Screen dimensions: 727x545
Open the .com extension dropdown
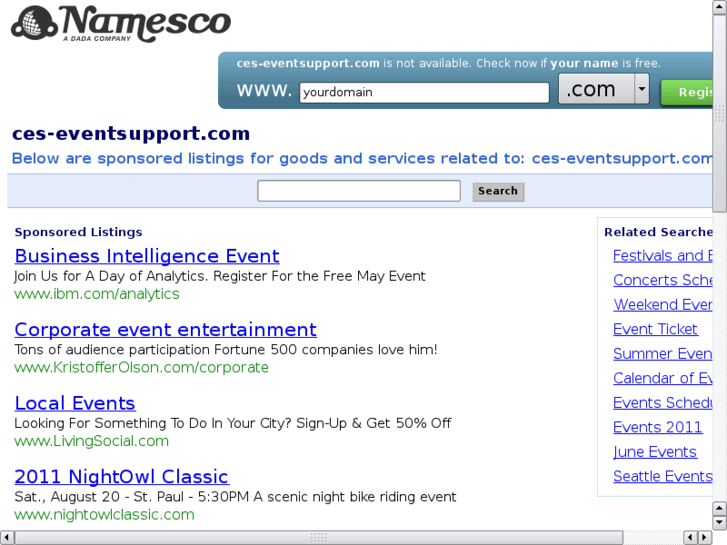click(x=604, y=89)
